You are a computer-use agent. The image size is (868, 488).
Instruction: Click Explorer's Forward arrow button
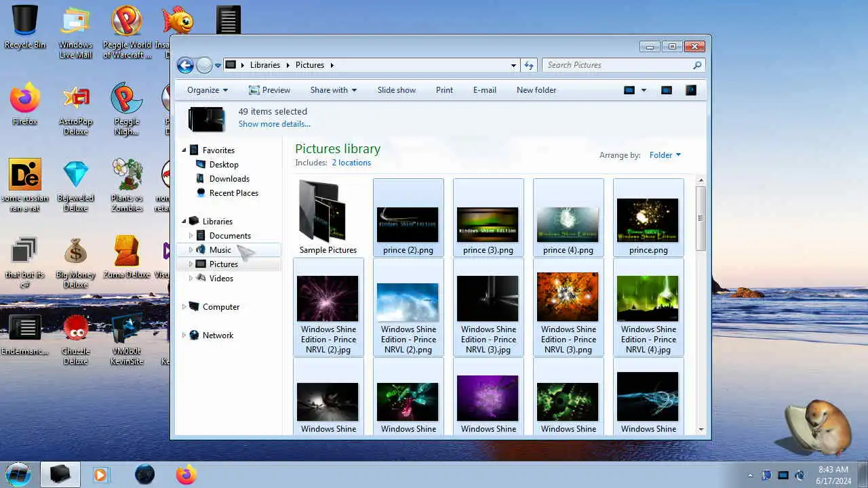pyautogui.click(x=204, y=65)
